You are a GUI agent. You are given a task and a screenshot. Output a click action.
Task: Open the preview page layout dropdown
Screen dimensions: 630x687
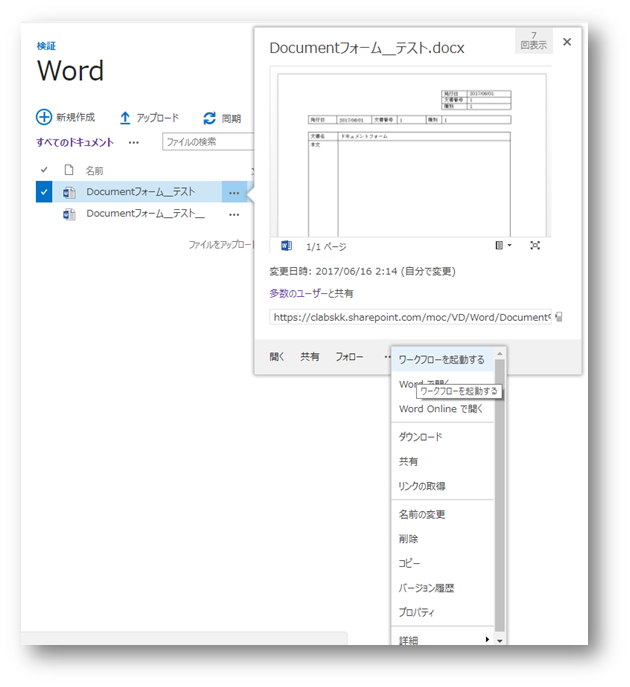(x=503, y=245)
